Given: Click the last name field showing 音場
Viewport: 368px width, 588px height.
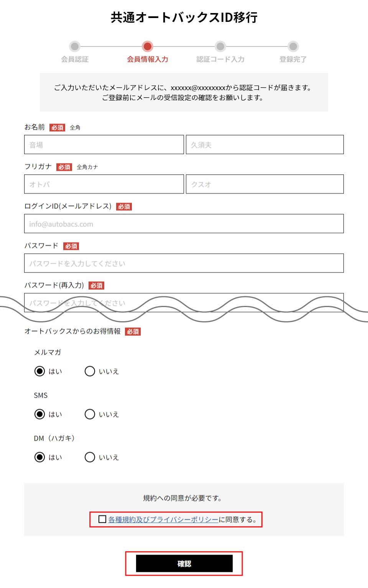Looking at the screenshot, I should coord(104,145).
